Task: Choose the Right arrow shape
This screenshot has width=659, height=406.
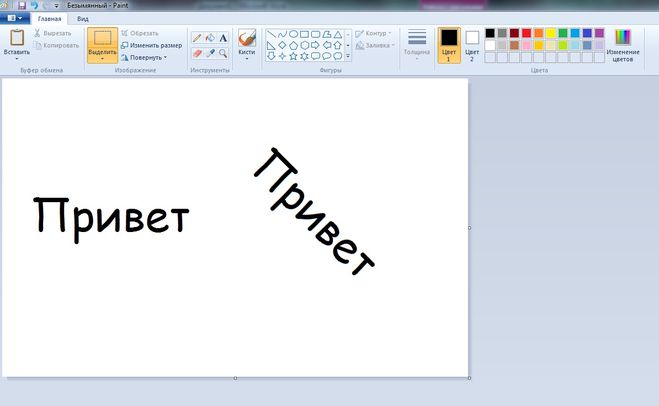Action: pos(316,45)
